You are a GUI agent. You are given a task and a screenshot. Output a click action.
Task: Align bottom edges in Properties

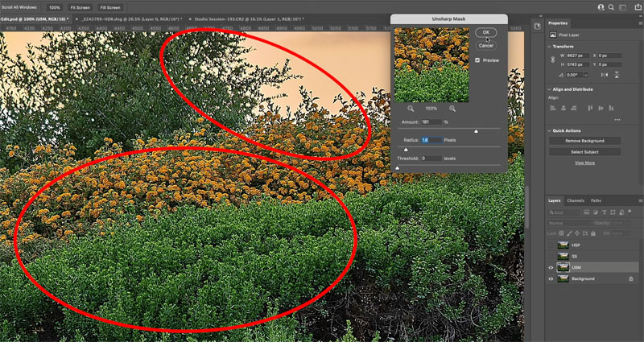[x=611, y=108]
